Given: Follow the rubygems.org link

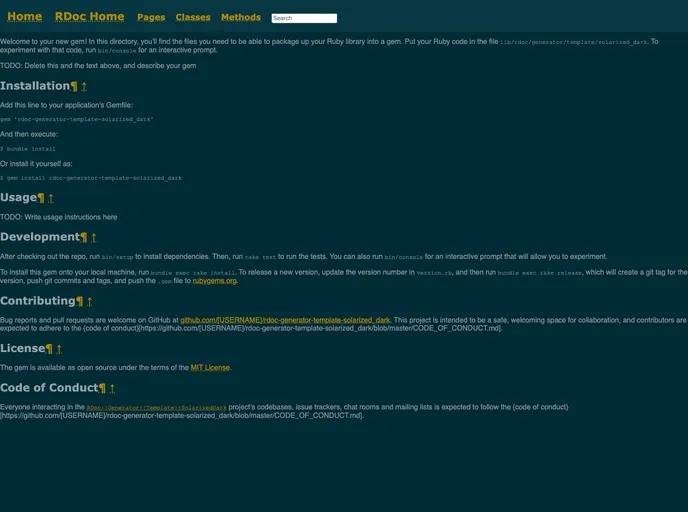Looking at the screenshot, I should point(214,281).
